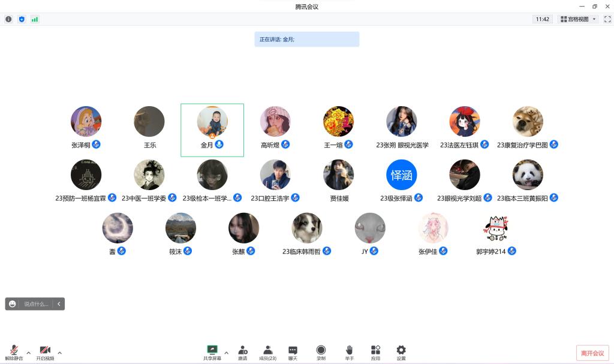Click the muted mic icon beside 23预防一班杨宜霖
This screenshot has width=614, height=364.
point(112,198)
